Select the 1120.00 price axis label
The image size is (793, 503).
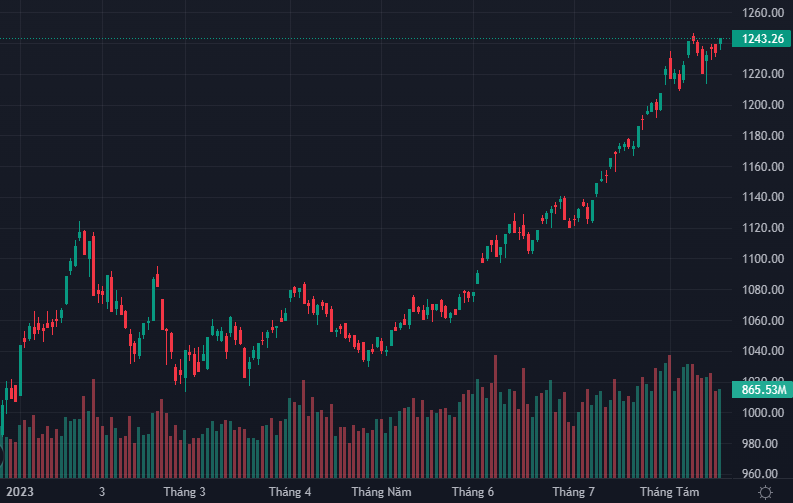coord(763,227)
